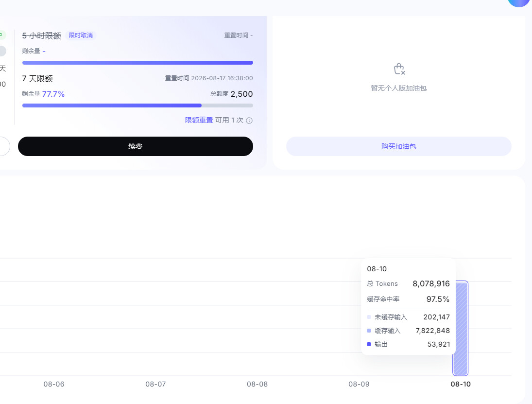Click the 202,147 uncached input value
The height and width of the screenshot is (404, 532).
coord(436,317)
